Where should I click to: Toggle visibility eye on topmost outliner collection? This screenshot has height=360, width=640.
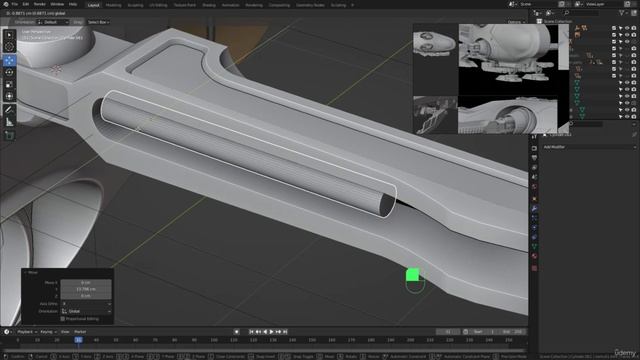click(x=627, y=28)
